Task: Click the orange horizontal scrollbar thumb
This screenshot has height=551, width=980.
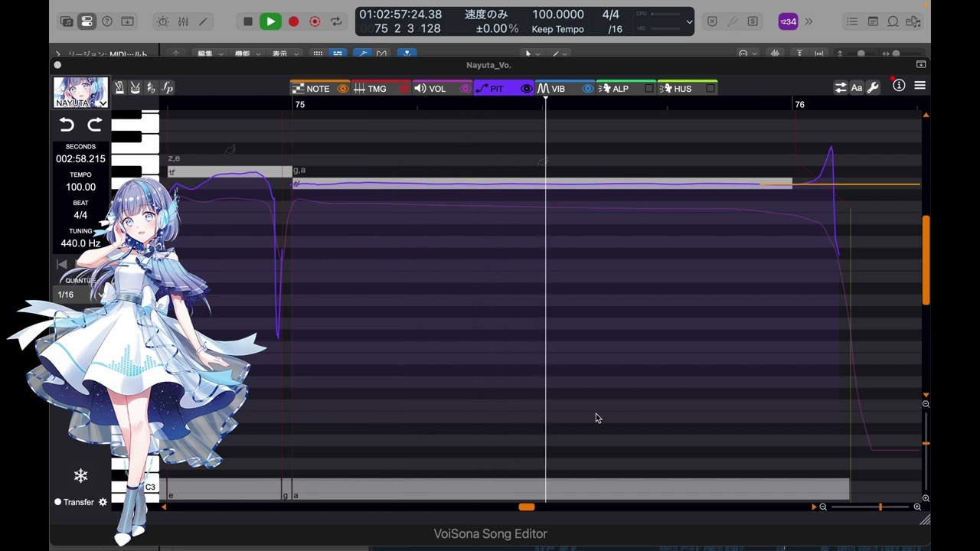Action: tap(527, 507)
